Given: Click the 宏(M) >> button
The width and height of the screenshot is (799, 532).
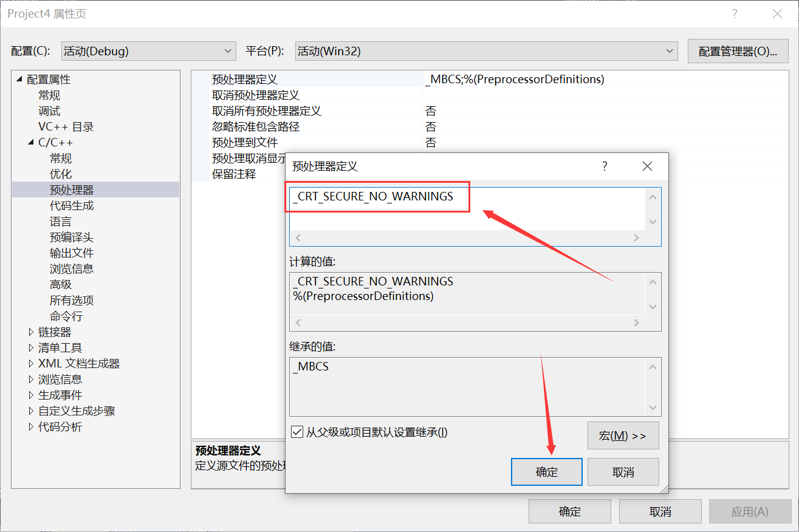Looking at the screenshot, I should pyautogui.click(x=623, y=435).
